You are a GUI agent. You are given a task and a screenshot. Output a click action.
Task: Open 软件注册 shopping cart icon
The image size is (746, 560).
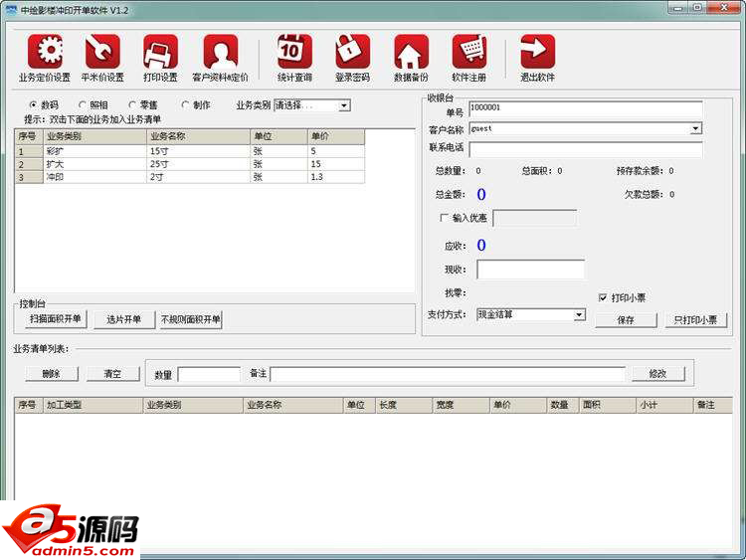tap(469, 52)
